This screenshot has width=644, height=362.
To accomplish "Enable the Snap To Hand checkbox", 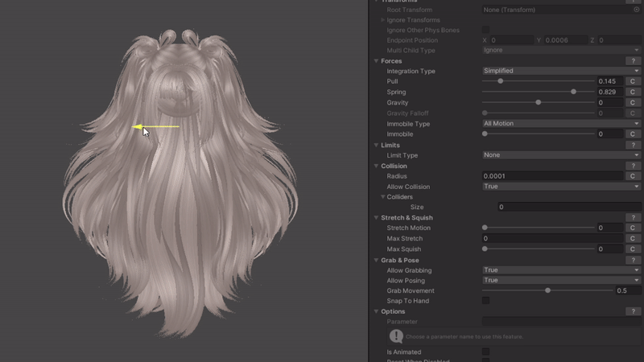I will (x=485, y=301).
